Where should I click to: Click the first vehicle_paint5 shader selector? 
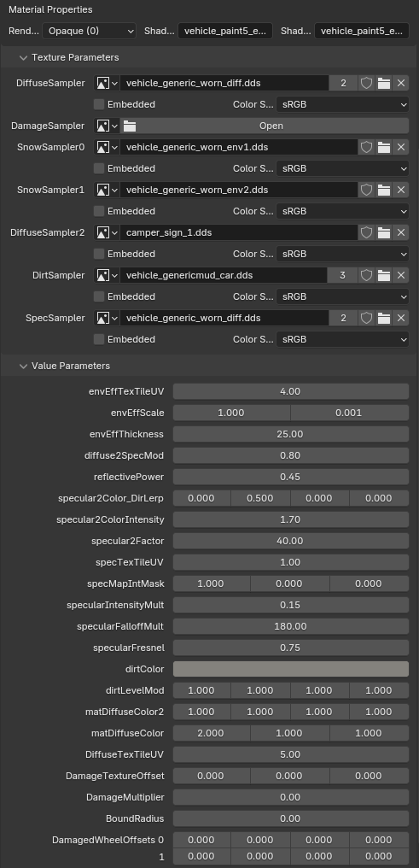click(x=225, y=31)
